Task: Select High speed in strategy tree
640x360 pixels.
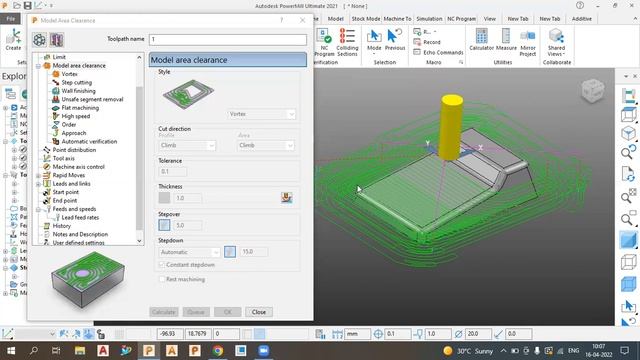Action: click(76, 116)
